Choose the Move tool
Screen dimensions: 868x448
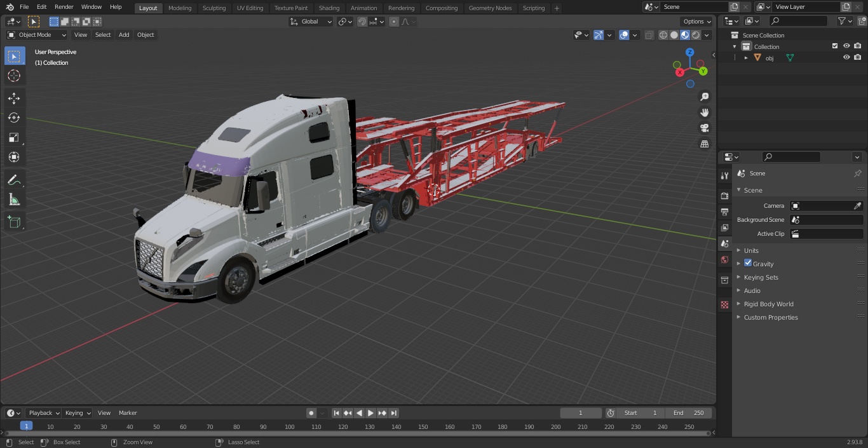pyautogui.click(x=14, y=98)
